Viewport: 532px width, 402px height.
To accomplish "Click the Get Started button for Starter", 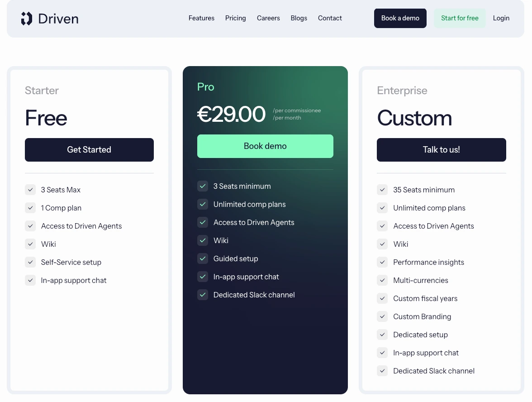I will (89, 150).
